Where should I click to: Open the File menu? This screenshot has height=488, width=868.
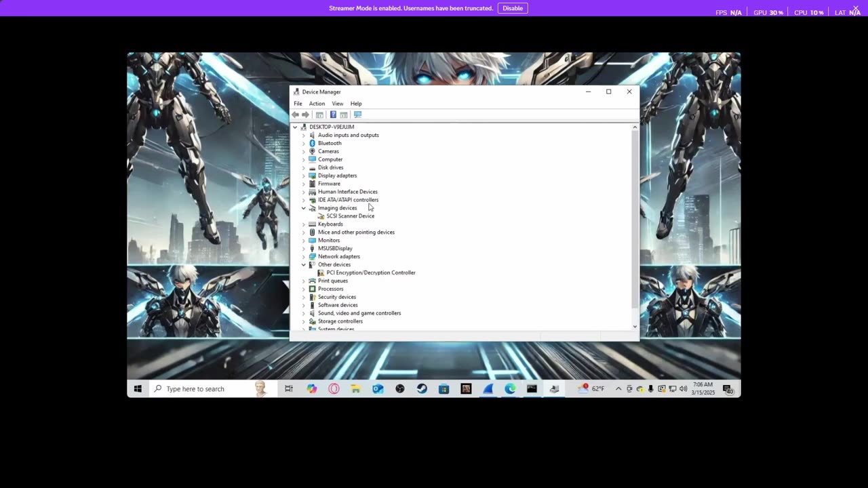tap(298, 104)
